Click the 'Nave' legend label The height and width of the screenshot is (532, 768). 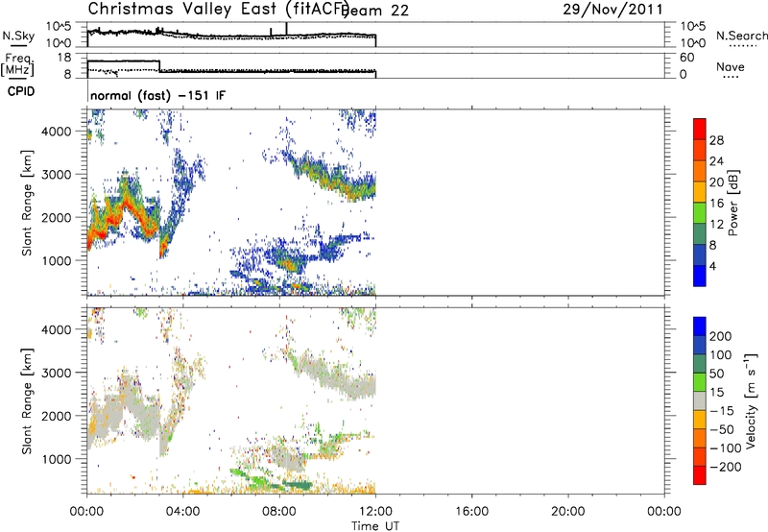point(730,67)
